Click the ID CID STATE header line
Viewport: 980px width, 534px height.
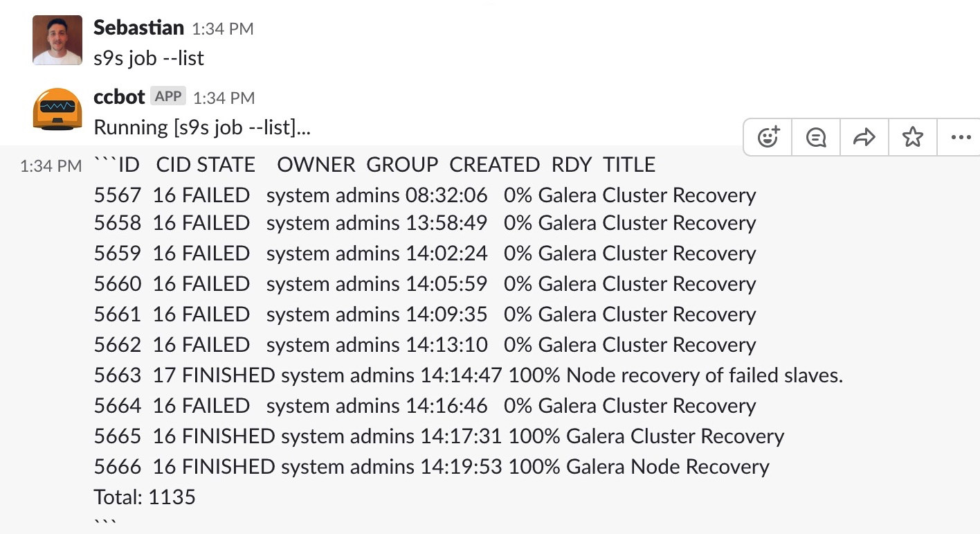click(374, 165)
